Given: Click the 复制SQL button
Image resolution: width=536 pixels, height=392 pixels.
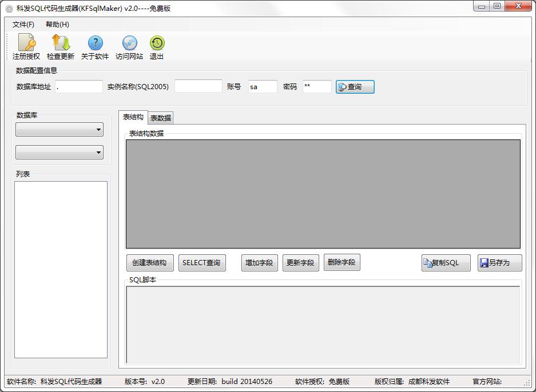Looking at the screenshot, I should pyautogui.click(x=446, y=263).
